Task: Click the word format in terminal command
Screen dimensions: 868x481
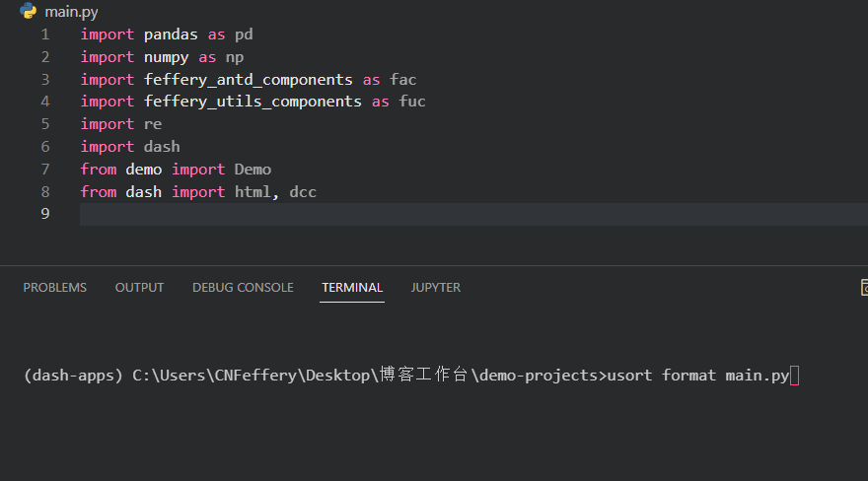Action: pyautogui.click(x=688, y=376)
